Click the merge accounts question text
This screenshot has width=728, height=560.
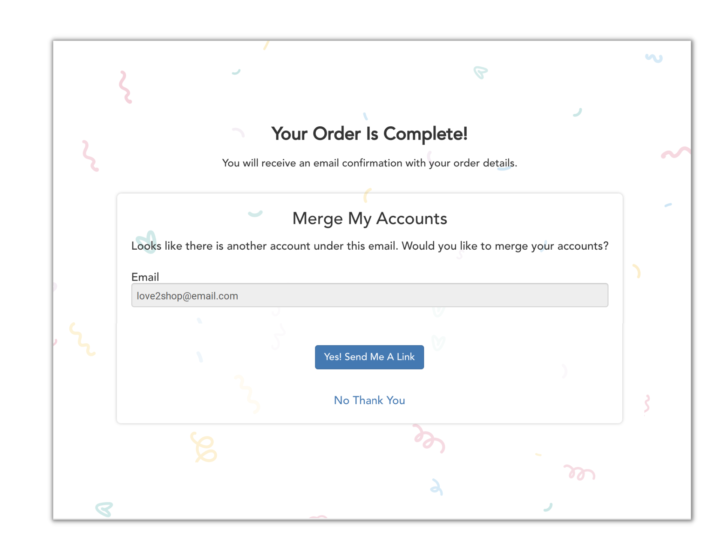point(370,246)
